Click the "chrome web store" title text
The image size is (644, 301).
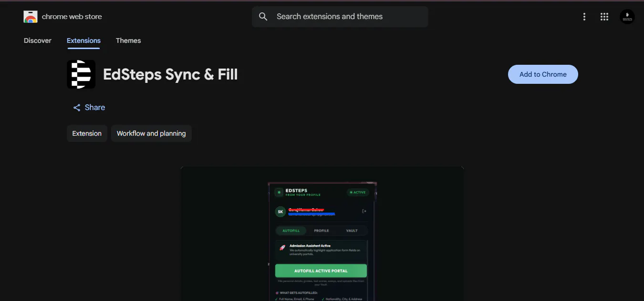click(x=72, y=17)
